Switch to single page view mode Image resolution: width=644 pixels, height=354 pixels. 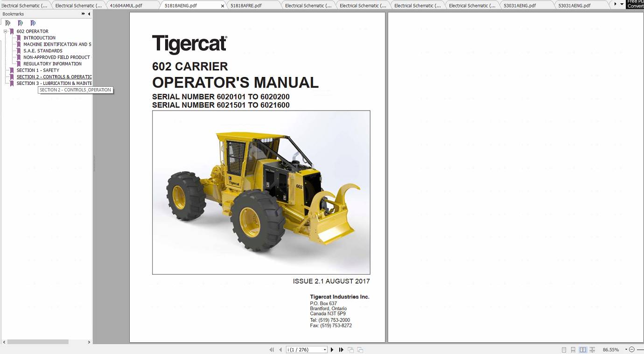click(564, 349)
